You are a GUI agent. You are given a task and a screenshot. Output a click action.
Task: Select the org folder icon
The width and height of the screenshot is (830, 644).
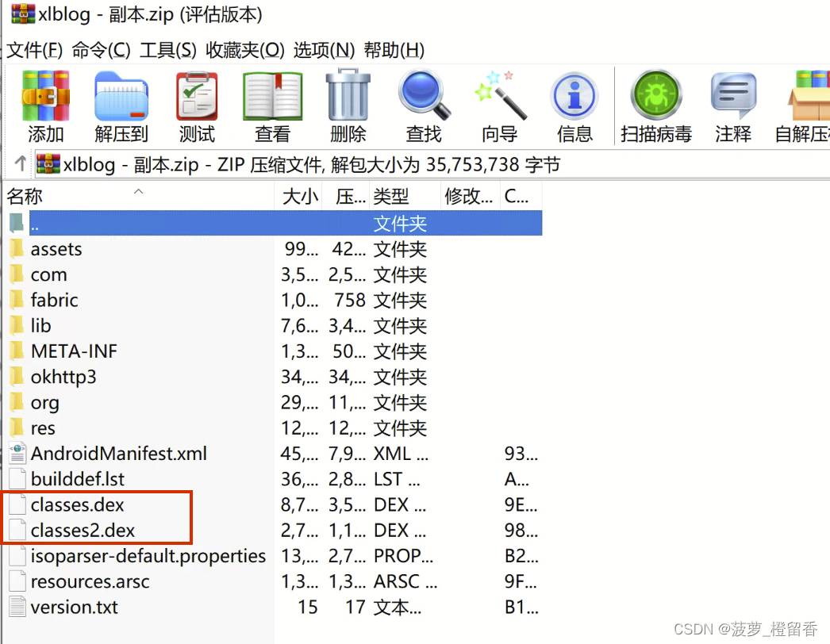[17, 401]
